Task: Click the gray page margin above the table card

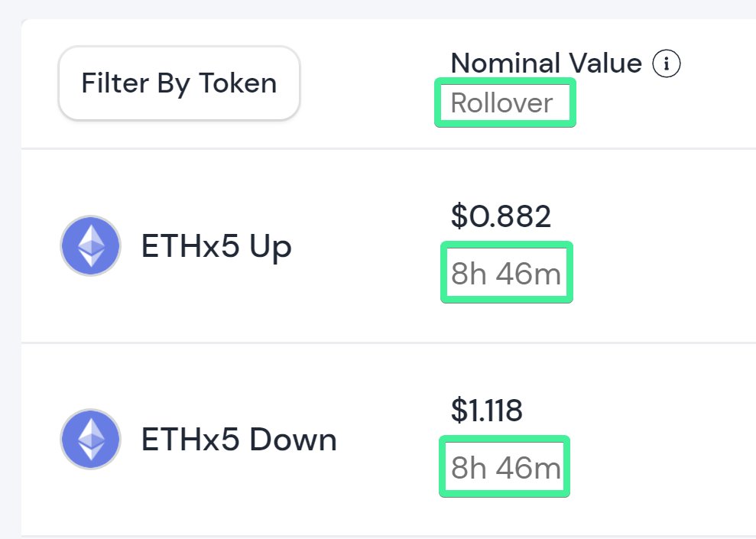Action: tap(378, 8)
